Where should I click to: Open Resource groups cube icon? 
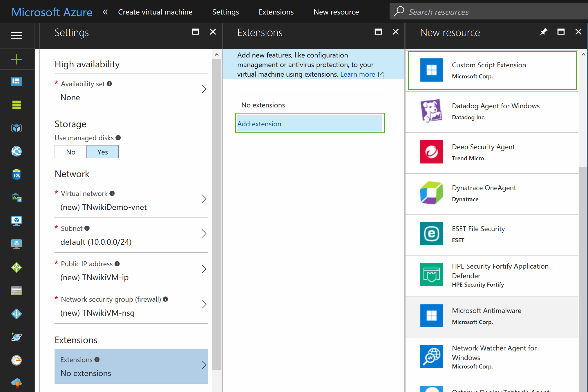(17, 128)
